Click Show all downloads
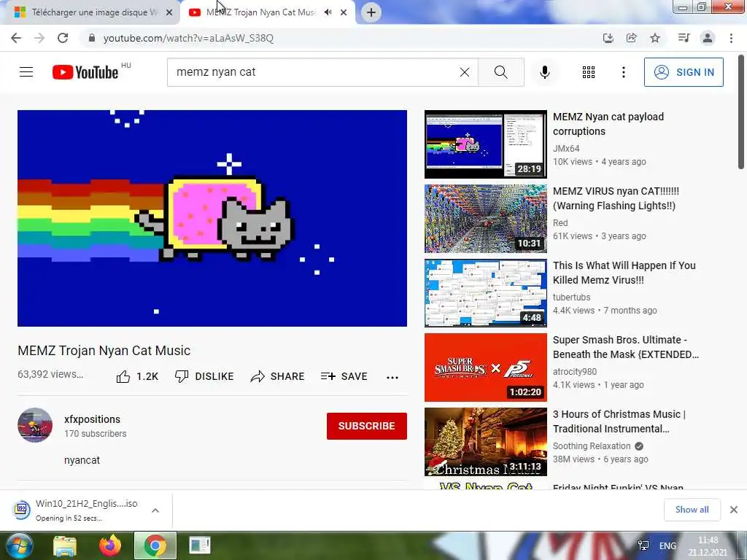The height and width of the screenshot is (560, 747). [x=692, y=510]
